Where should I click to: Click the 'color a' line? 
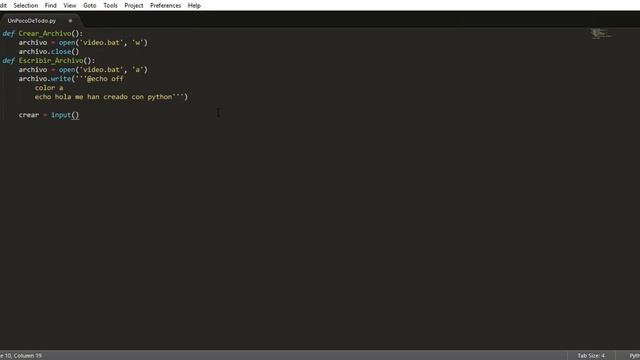pyautogui.click(x=49, y=88)
